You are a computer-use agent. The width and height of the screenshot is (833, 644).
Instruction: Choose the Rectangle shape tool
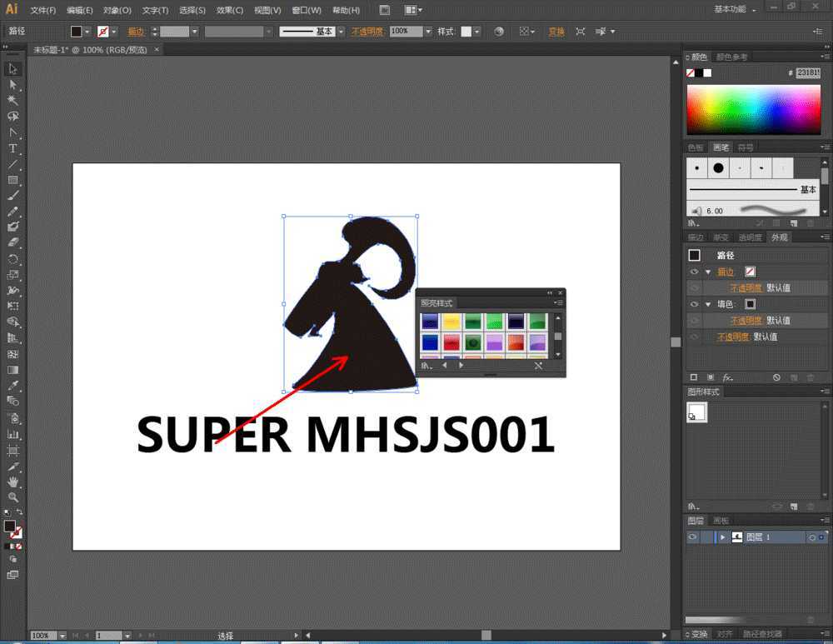click(12, 180)
